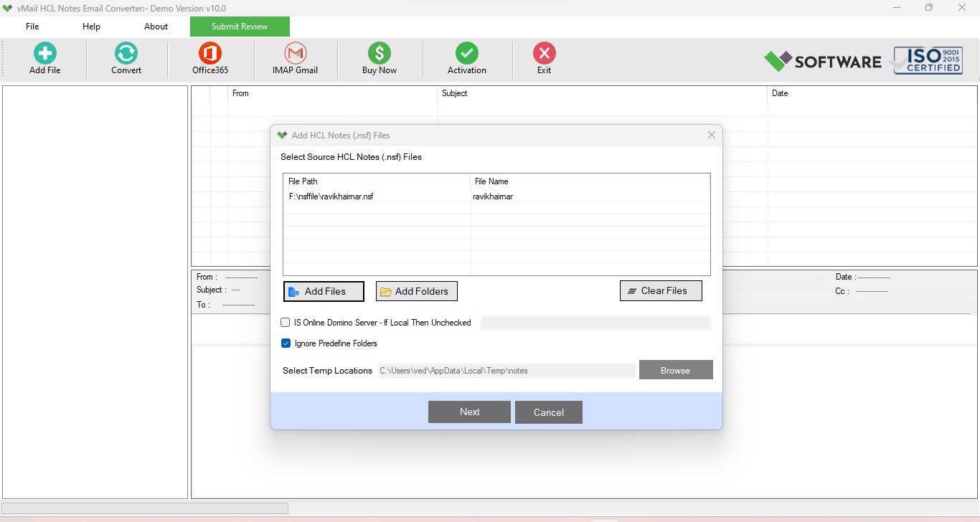Start the Convert tool in the toolbar
Image resolution: width=980 pixels, height=522 pixels.
click(126, 54)
